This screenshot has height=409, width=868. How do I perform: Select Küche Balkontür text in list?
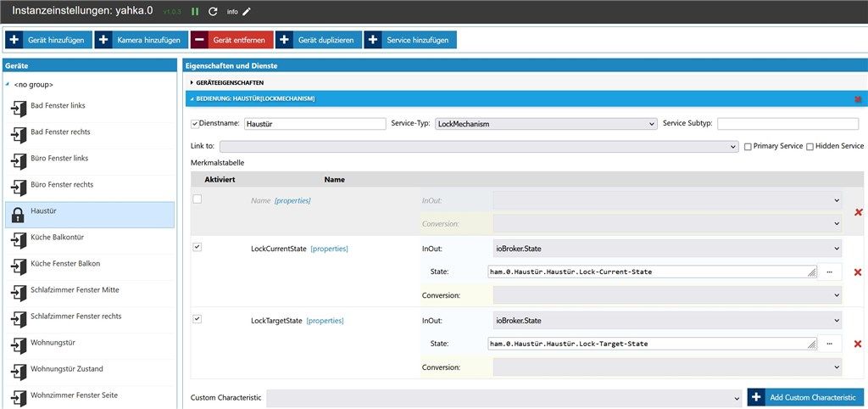coord(58,237)
